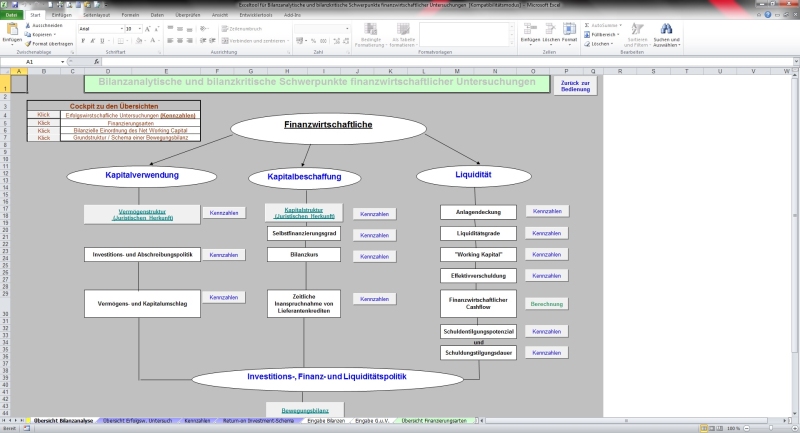This screenshot has width=800, height=433.
Task: Toggle bold formatting F button
Action: [81, 41]
